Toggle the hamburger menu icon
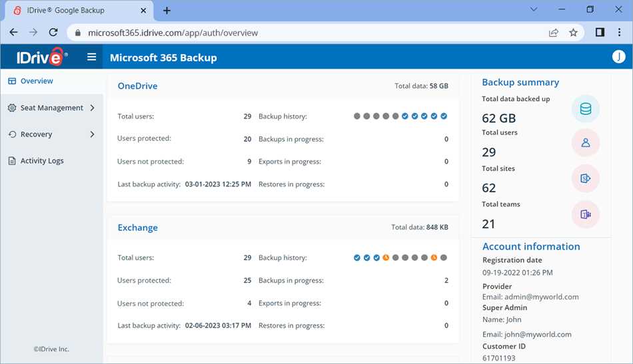 coord(92,57)
